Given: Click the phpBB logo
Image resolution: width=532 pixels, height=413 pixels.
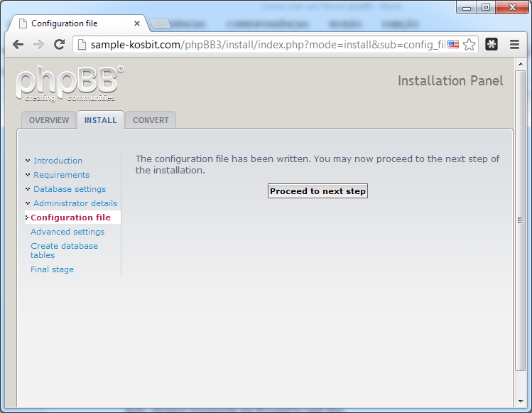Looking at the screenshot, I should 70,84.
